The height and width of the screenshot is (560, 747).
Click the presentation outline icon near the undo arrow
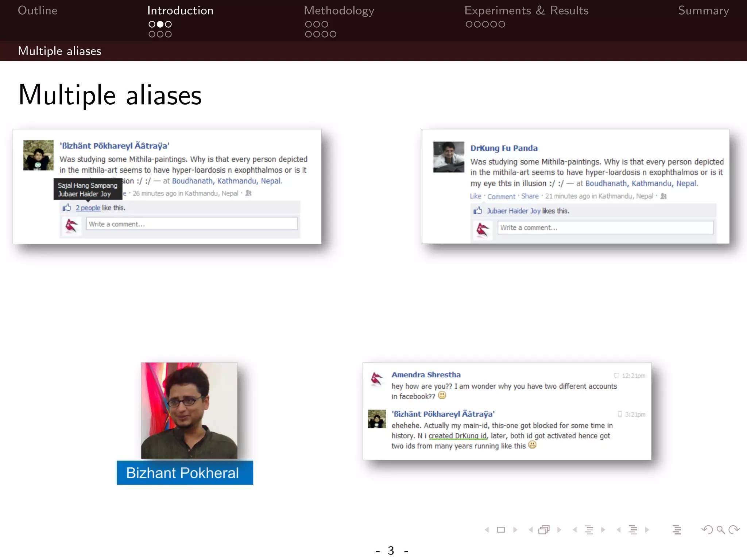pos(677,530)
